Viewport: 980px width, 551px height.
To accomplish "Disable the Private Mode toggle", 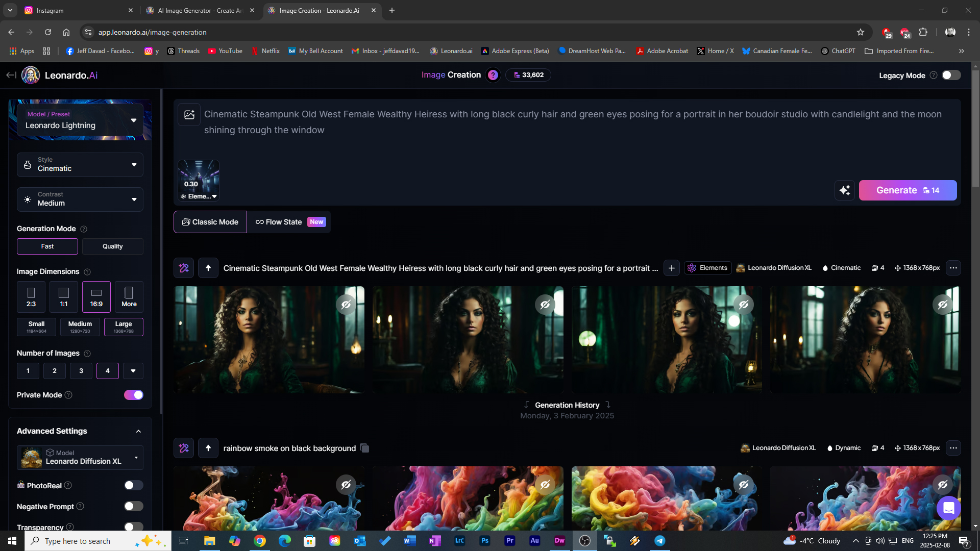I will click(134, 395).
